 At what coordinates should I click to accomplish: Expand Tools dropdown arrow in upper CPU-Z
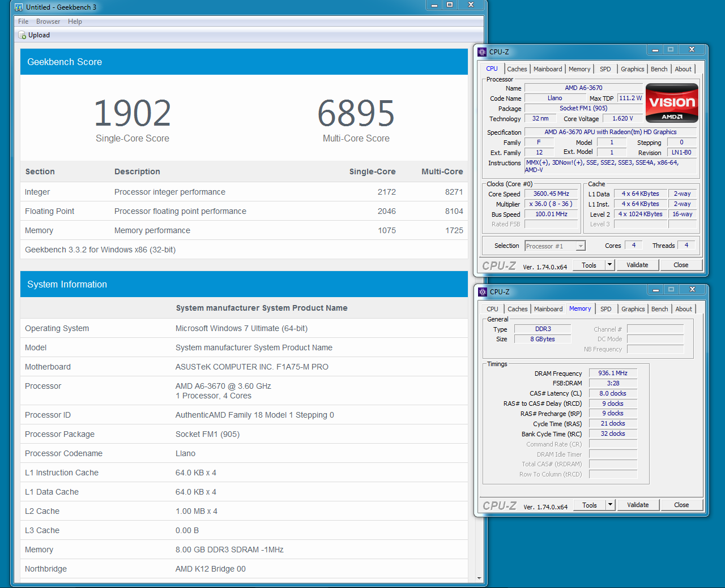coord(610,265)
